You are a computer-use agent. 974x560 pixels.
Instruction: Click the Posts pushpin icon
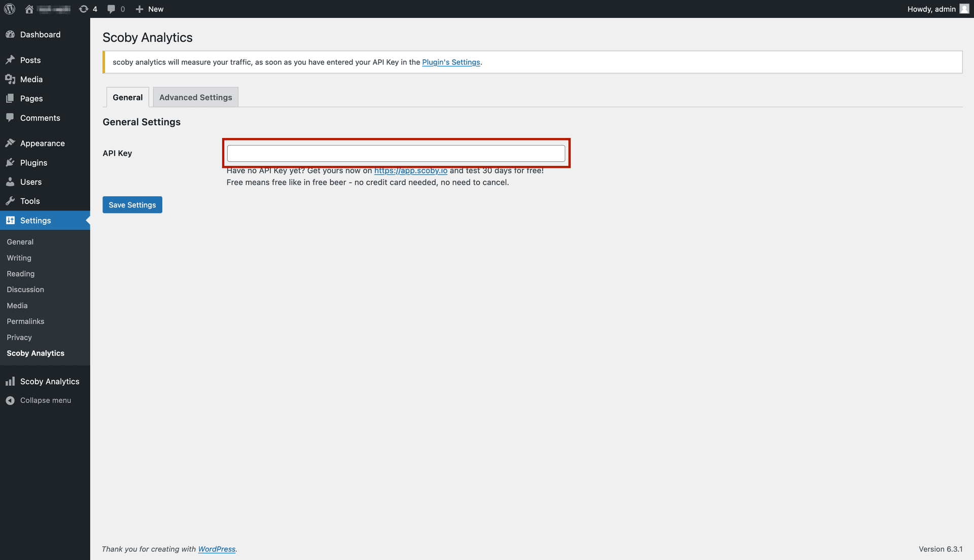[x=10, y=60]
